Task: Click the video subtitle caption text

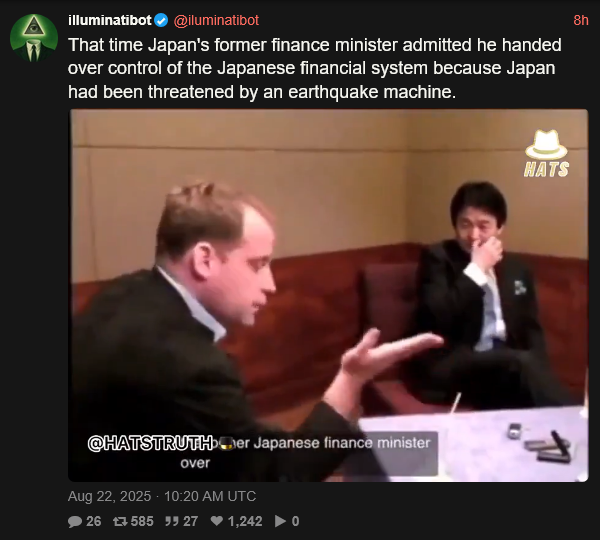Action: [x=305, y=453]
